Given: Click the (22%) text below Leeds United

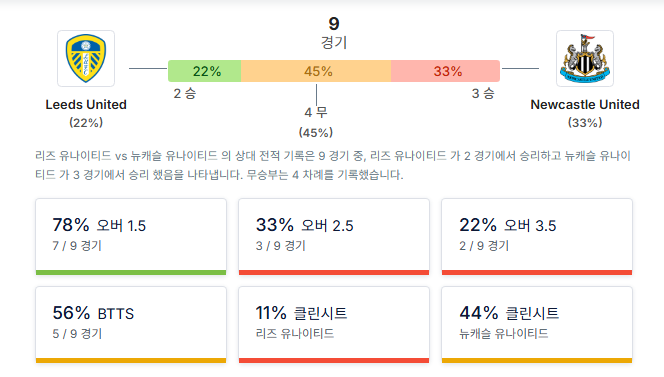Looking at the screenshot, I should pyautogui.click(x=86, y=123).
